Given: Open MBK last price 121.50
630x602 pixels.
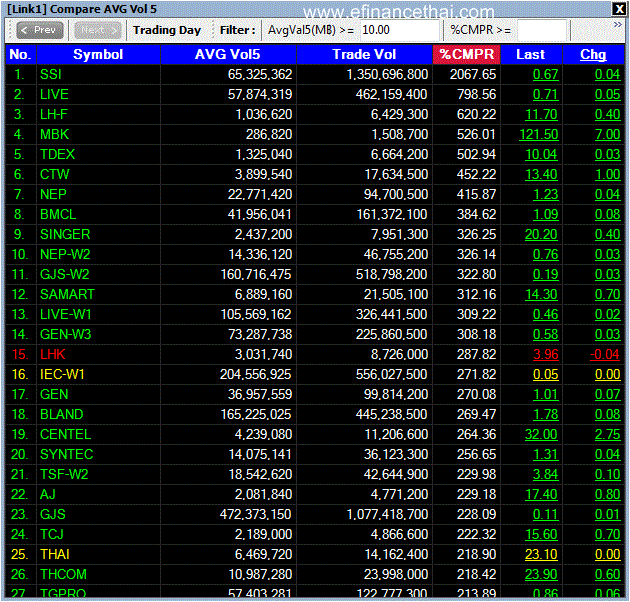Looking at the screenshot, I should (x=538, y=134).
